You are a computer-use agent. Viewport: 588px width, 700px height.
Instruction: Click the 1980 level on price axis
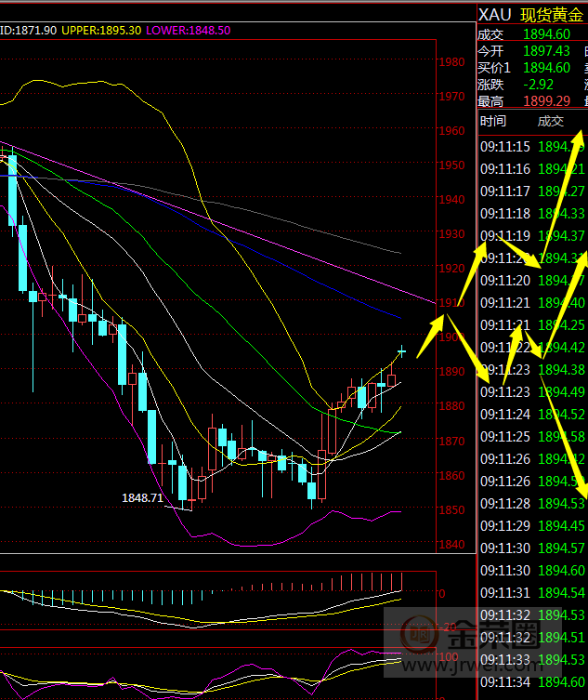(x=451, y=62)
